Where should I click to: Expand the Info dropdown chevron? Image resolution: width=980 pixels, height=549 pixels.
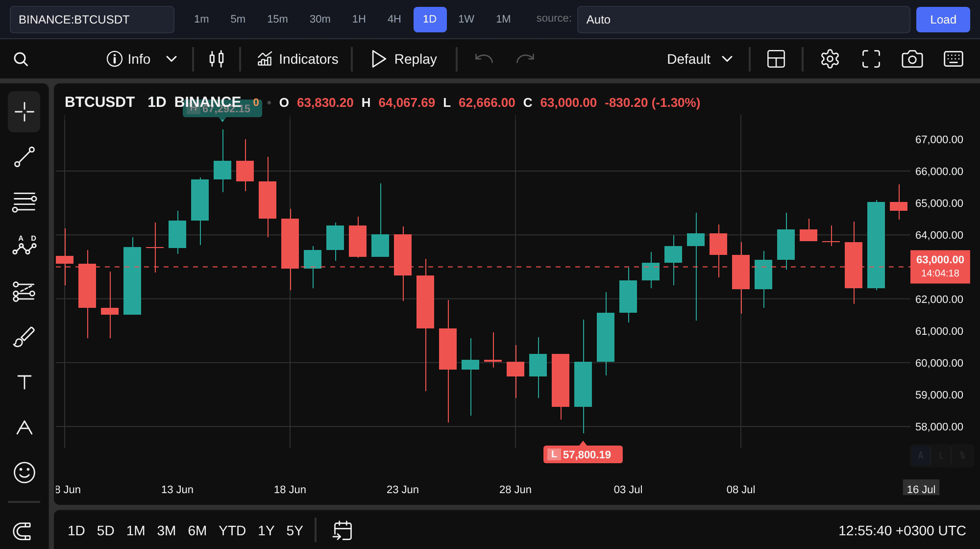171,59
